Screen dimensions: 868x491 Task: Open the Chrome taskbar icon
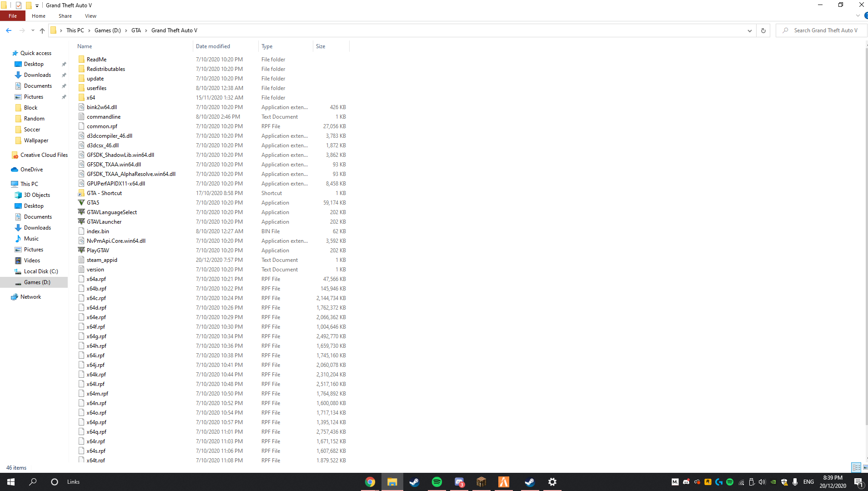pos(370,482)
